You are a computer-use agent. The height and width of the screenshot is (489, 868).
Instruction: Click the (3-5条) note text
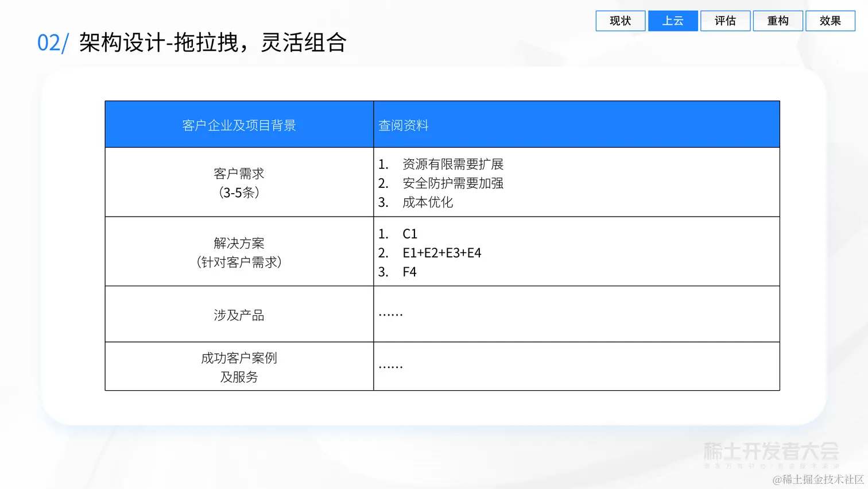(x=239, y=192)
